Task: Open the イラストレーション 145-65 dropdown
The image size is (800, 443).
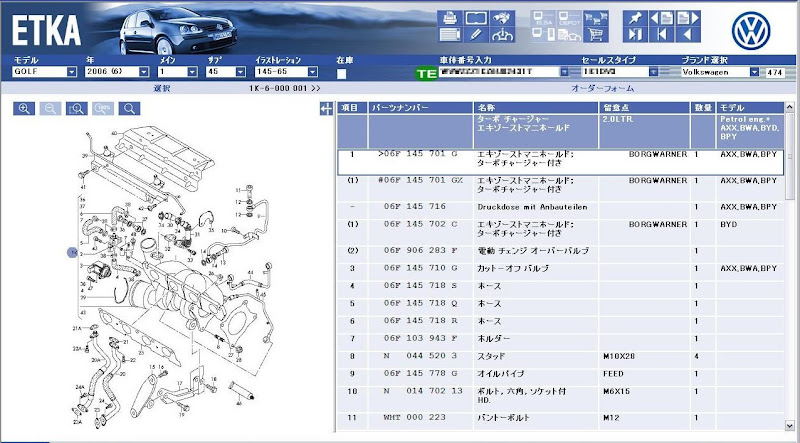Action: coord(313,72)
